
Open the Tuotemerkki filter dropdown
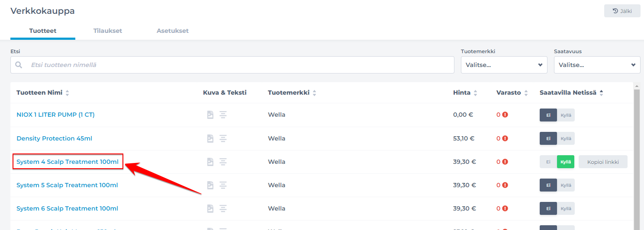click(504, 65)
